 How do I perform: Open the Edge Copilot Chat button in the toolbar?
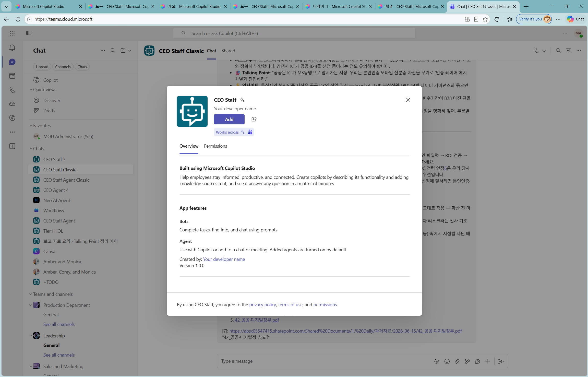(575, 19)
